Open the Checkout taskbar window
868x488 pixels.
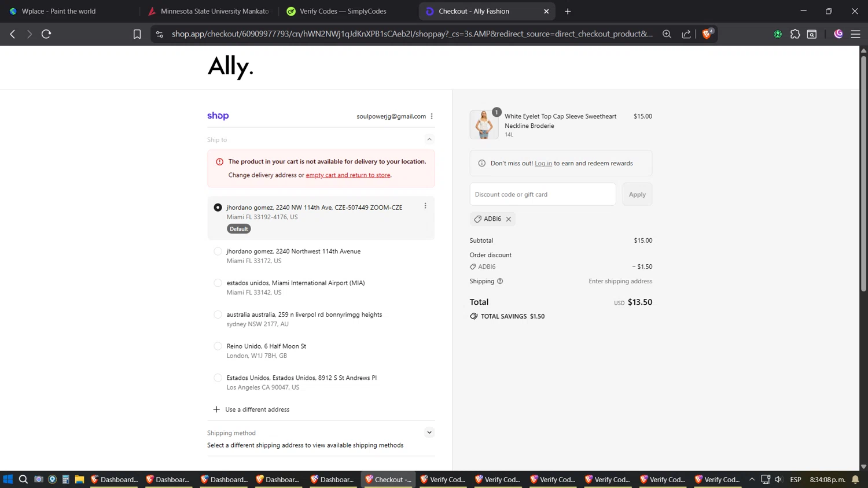388,479
